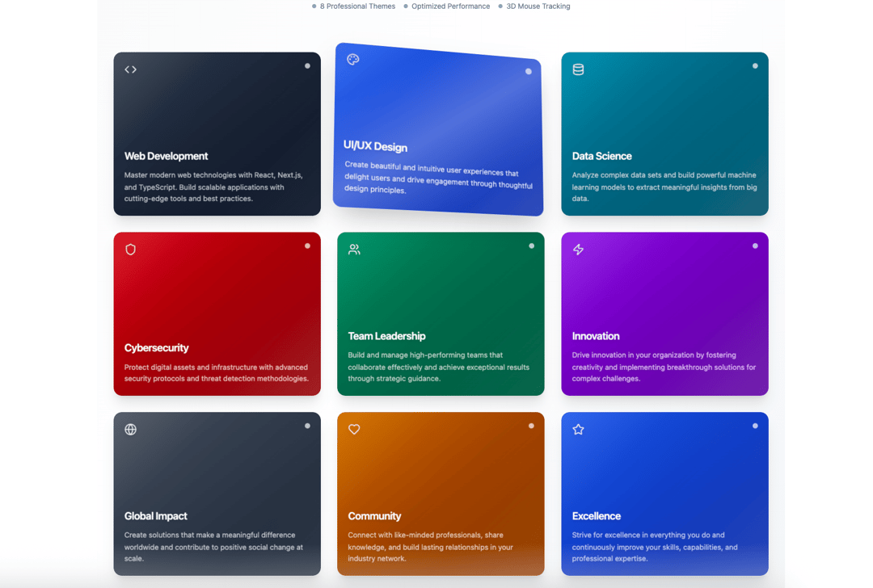Click the UI/UX Design description paragraph
873x588 pixels.
pos(438,178)
